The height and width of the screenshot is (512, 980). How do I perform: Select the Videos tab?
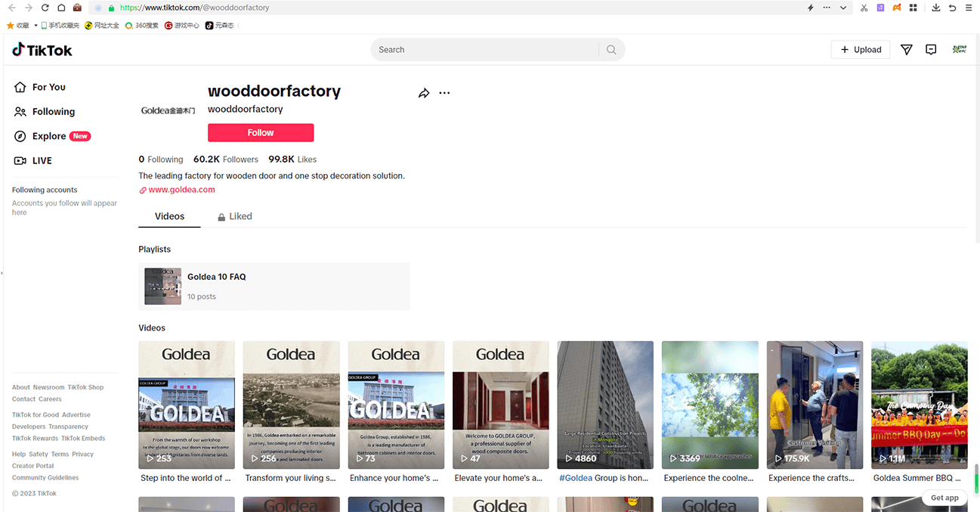pos(169,216)
